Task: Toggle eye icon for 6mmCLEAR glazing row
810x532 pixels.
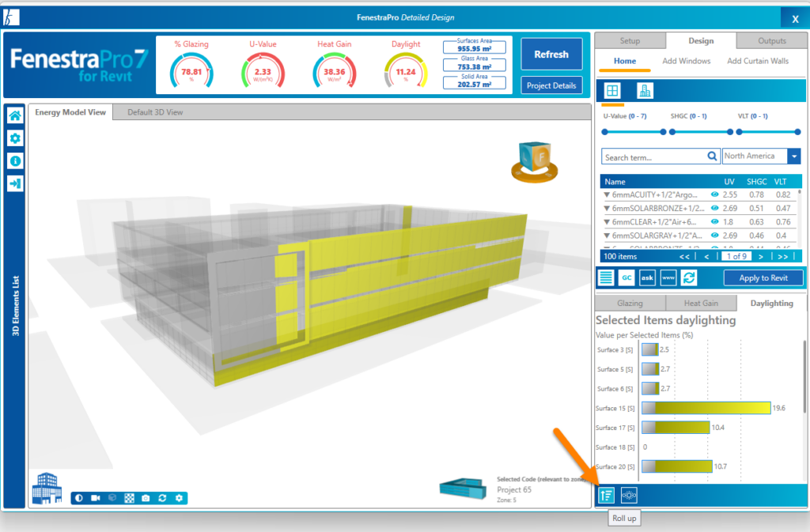Action: point(714,221)
